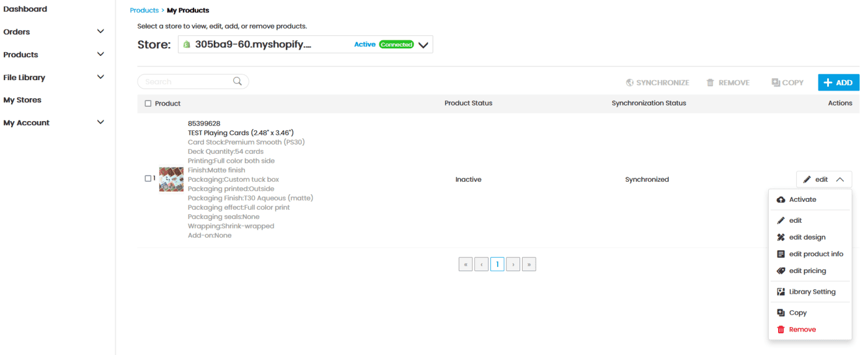Click the magnifier icon in search box

pyautogui.click(x=237, y=81)
